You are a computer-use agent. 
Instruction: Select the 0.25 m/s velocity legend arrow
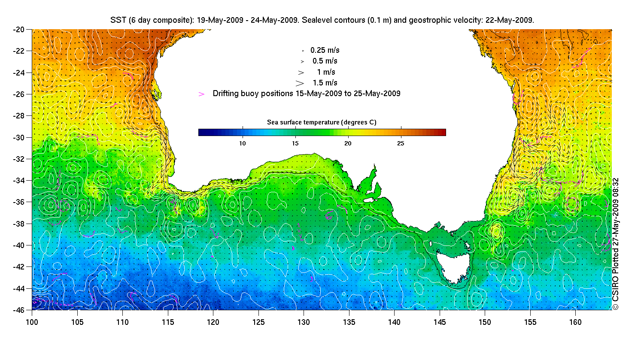[303, 51]
